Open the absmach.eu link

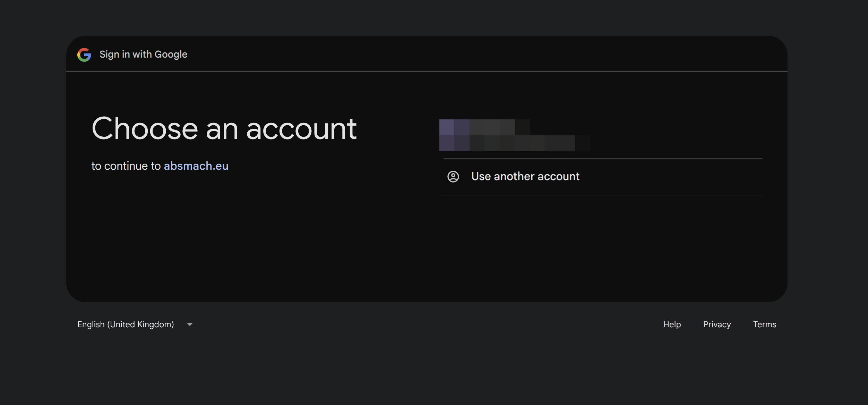pos(196,166)
